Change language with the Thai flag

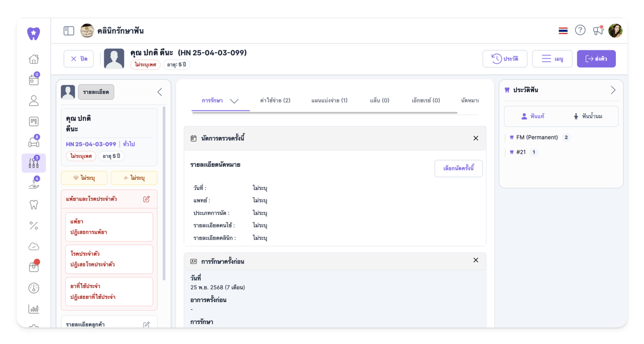563,31
